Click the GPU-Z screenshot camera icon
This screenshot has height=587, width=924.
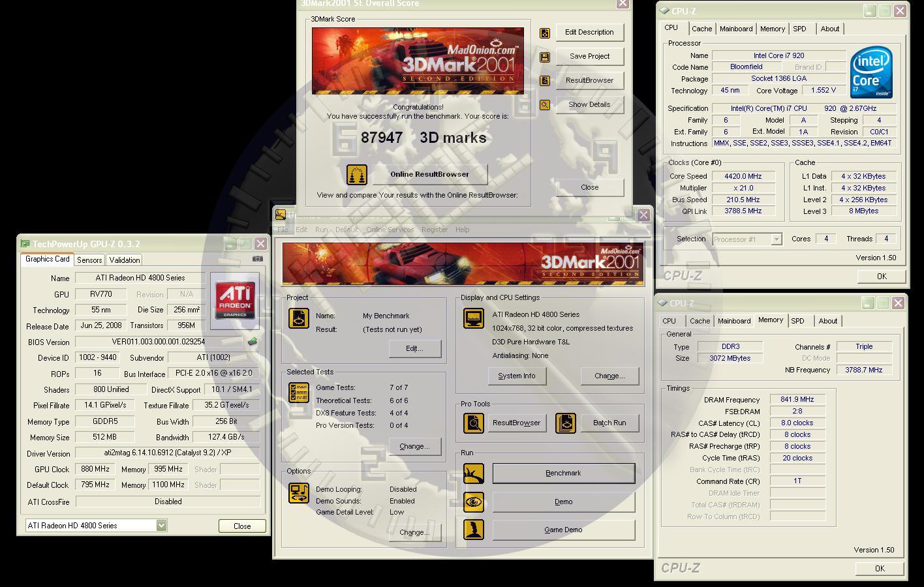258,259
